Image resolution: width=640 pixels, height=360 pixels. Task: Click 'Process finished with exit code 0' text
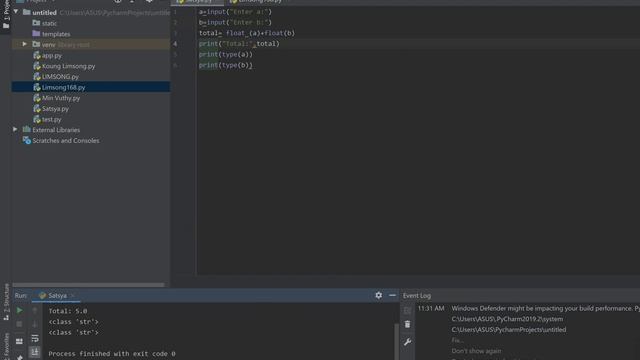(112, 353)
